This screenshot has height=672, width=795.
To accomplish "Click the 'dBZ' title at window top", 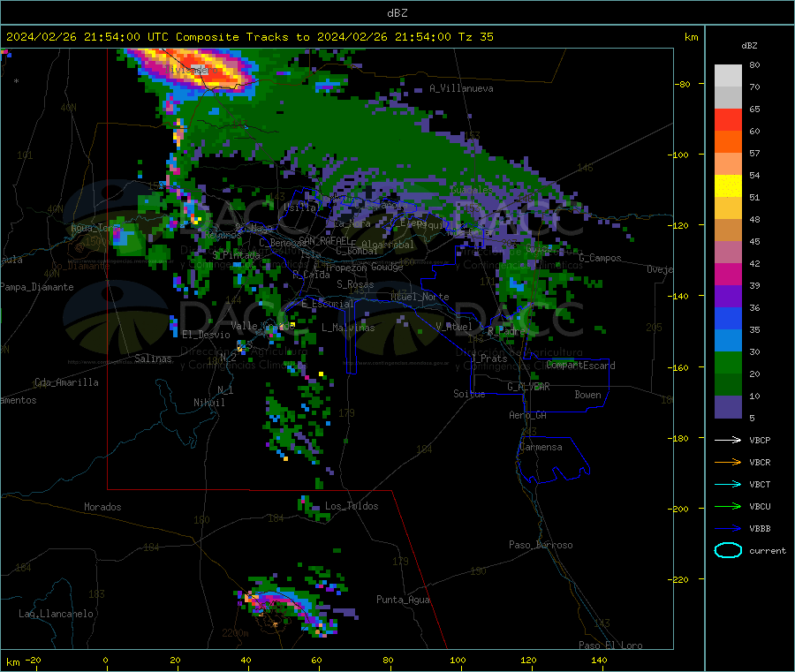I will 397,12.
